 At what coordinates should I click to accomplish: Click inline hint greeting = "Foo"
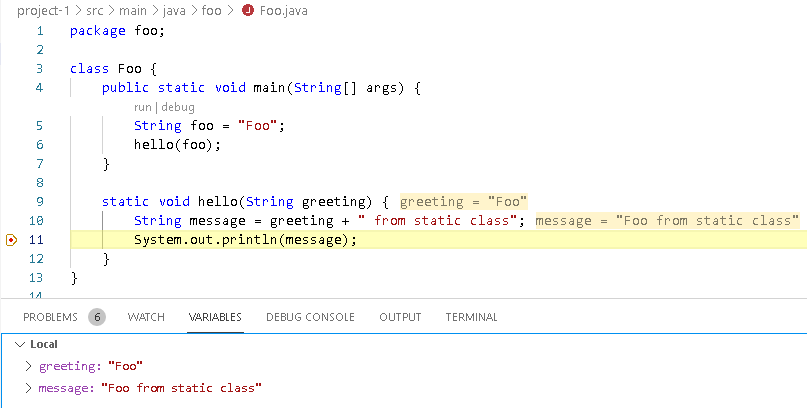[x=464, y=202]
